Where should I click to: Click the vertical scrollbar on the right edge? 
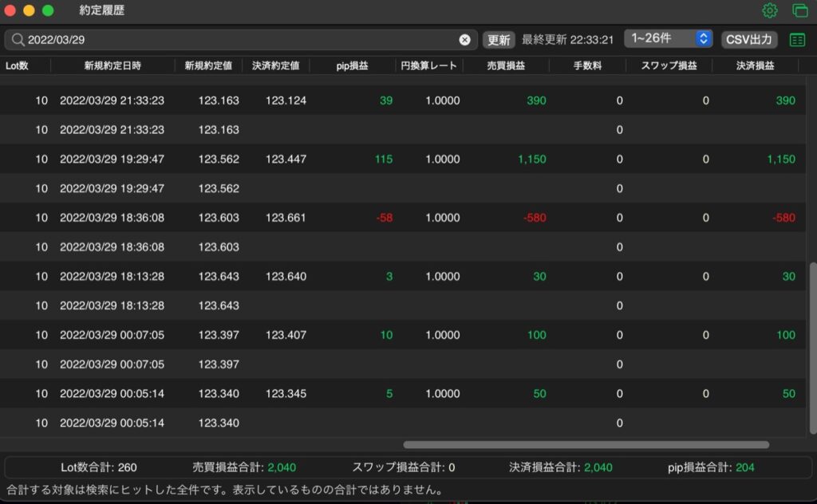point(813,348)
